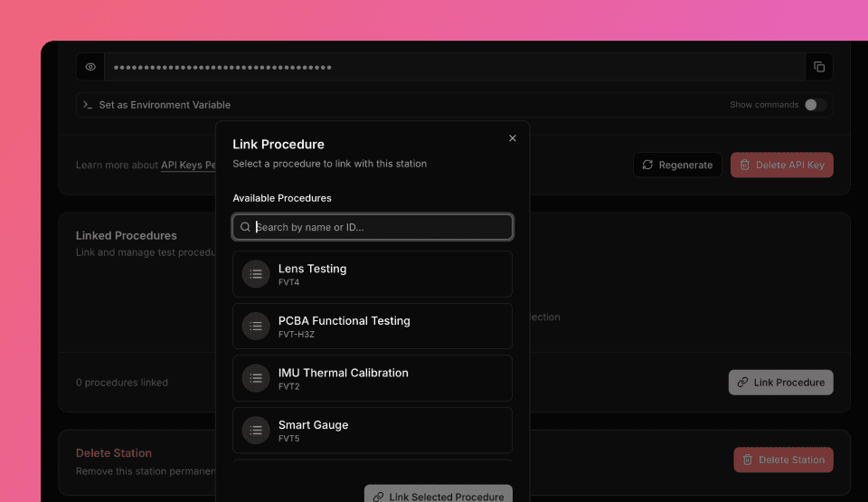Select PCBA Functional Testing procedure
This screenshot has height=502, width=868.
pos(373,327)
